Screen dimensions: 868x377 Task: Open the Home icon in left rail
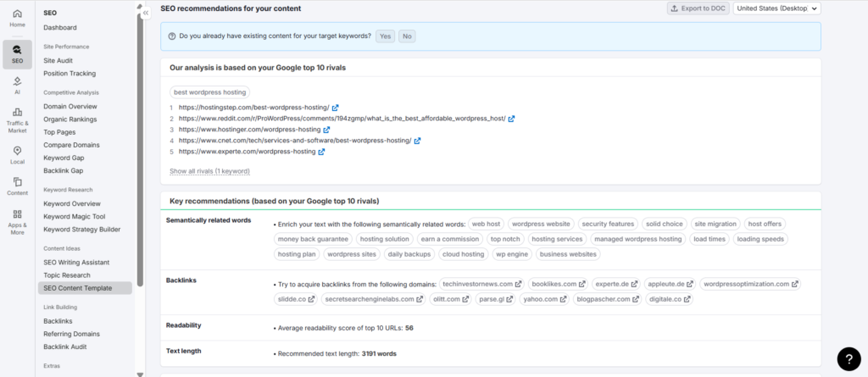17,14
